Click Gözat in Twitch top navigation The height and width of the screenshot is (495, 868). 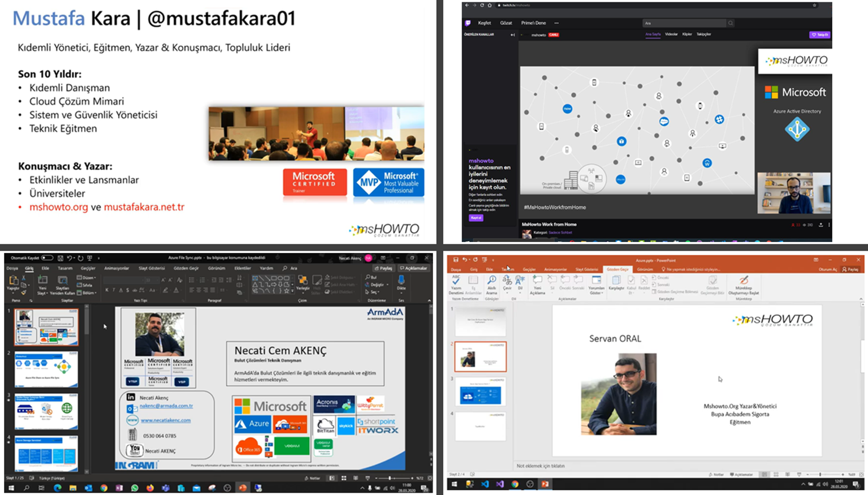coord(506,23)
